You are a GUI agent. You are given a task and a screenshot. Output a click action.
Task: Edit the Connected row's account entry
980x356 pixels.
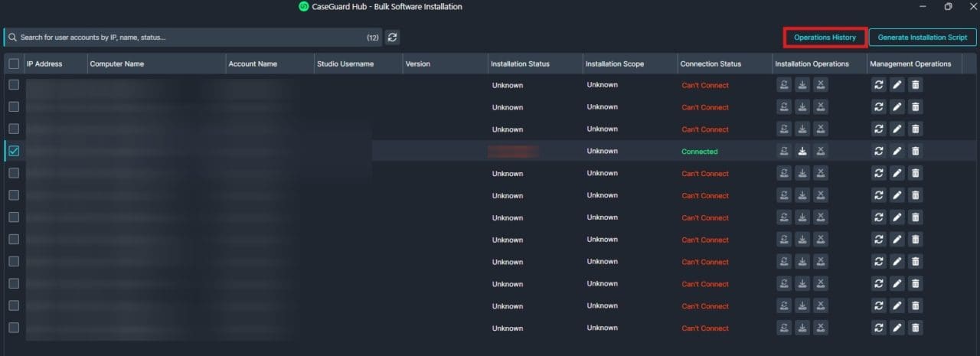pyautogui.click(x=897, y=151)
